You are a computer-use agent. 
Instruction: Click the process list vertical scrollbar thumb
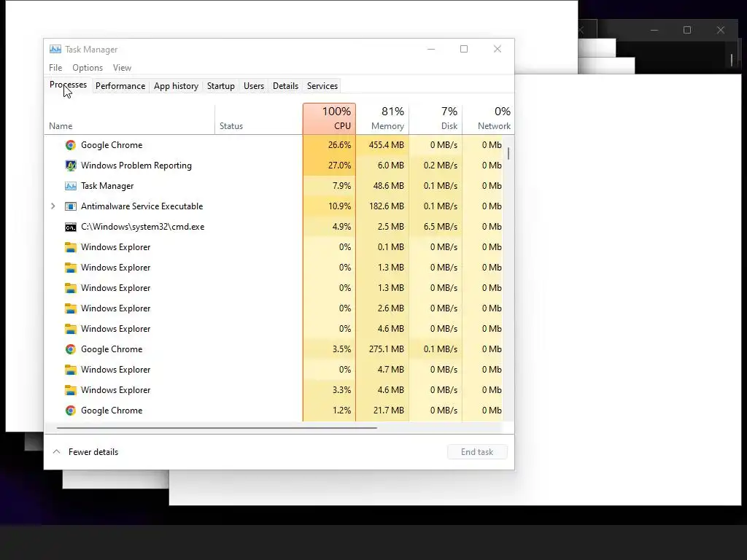pyautogui.click(x=508, y=153)
